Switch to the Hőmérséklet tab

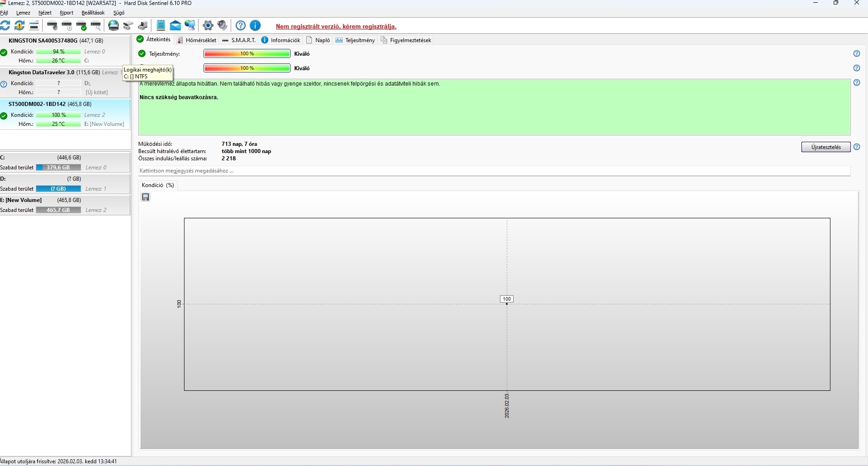(x=197, y=40)
